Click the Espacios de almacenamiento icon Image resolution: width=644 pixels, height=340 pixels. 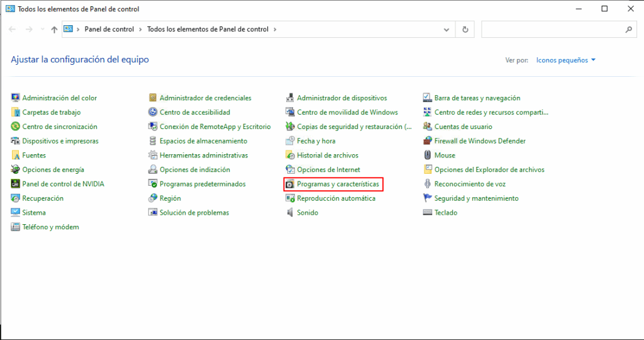click(153, 141)
